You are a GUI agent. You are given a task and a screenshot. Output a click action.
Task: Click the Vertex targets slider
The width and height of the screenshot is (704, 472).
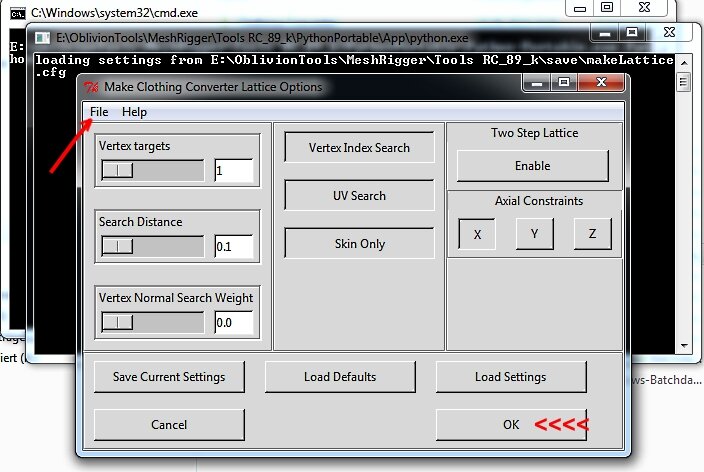(x=153, y=171)
